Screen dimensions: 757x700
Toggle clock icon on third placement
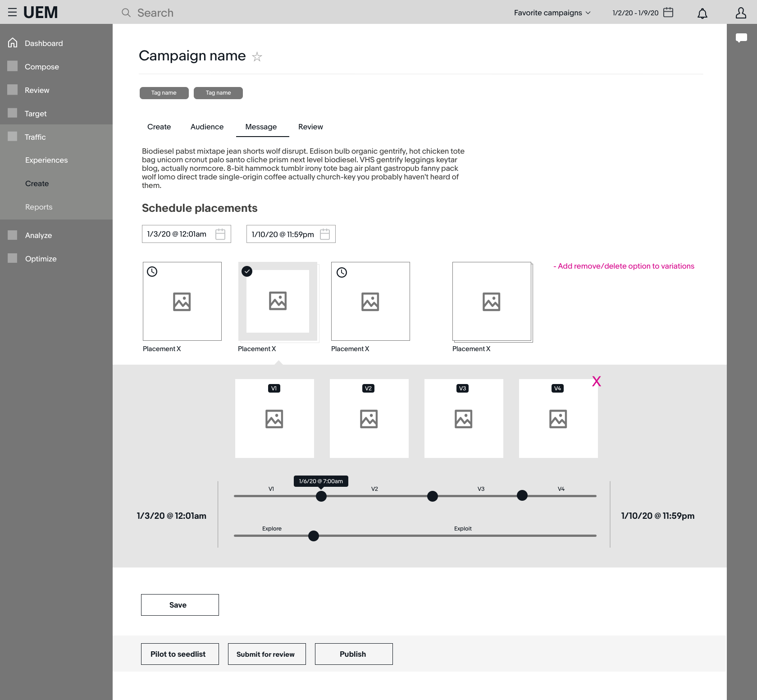pyautogui.click(x=342, y=272)
